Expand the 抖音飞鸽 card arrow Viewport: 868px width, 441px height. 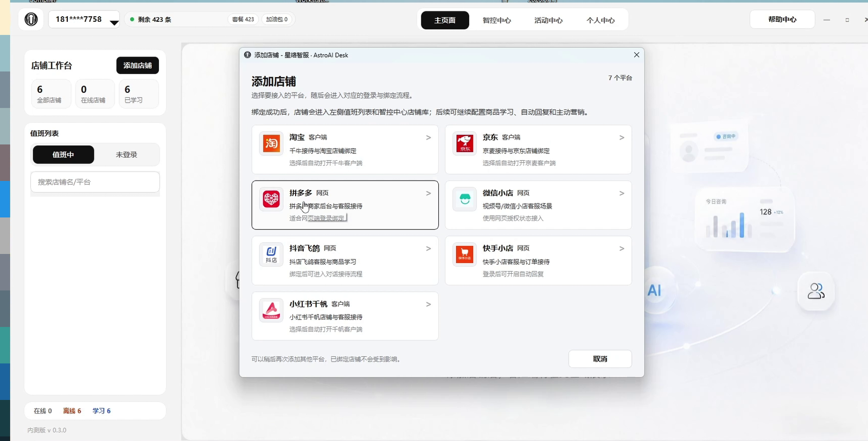pos(429,248)
